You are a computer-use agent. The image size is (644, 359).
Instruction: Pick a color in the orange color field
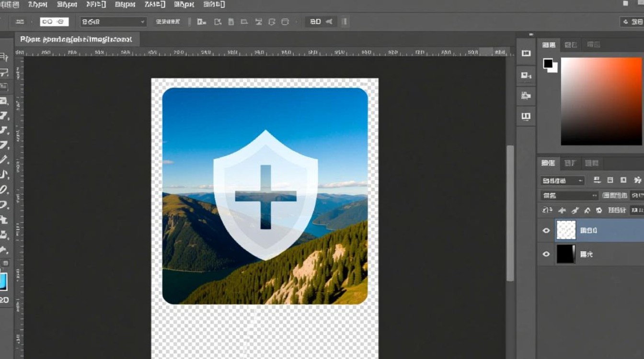click(601, 101)
